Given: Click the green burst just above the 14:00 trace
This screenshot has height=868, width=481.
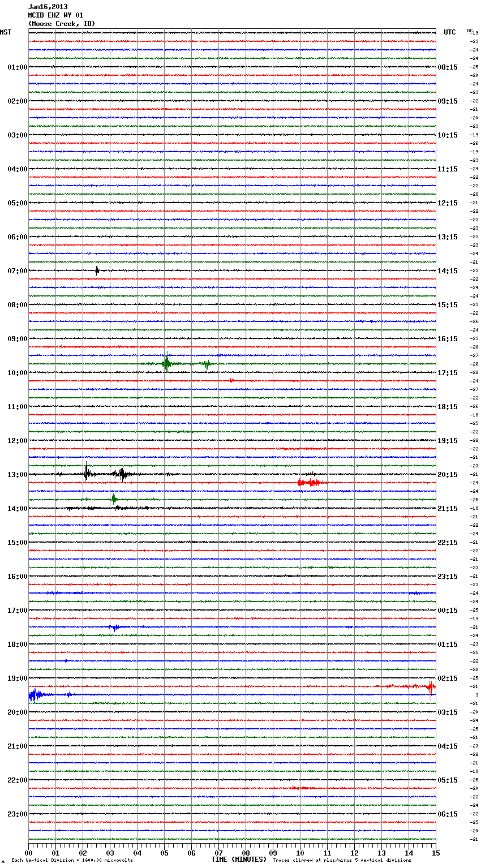Looking at the screenshot, I should click(x=114, y=499).
